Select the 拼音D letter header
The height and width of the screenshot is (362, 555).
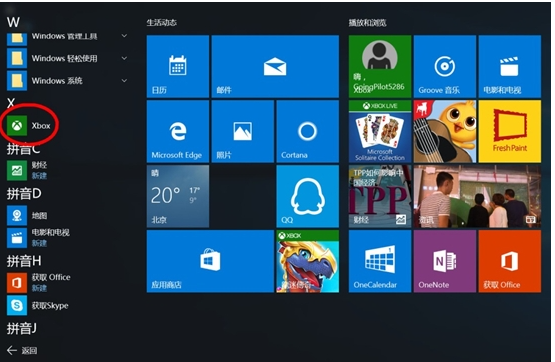point(24,194)
